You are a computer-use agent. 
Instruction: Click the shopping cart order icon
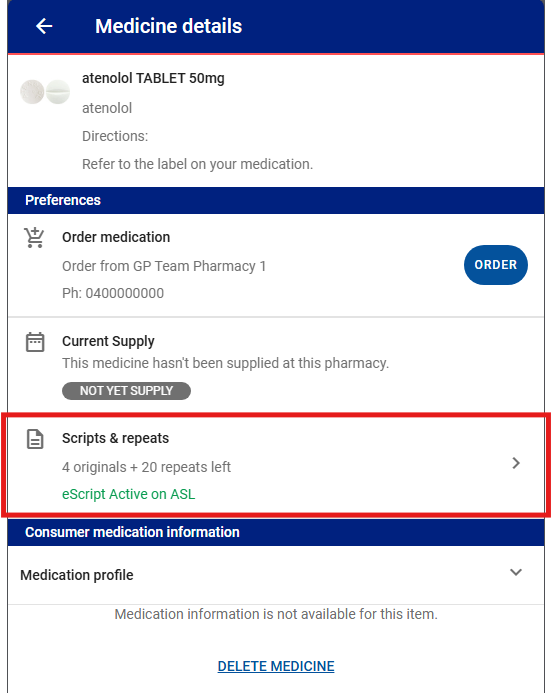coord(34,237)
